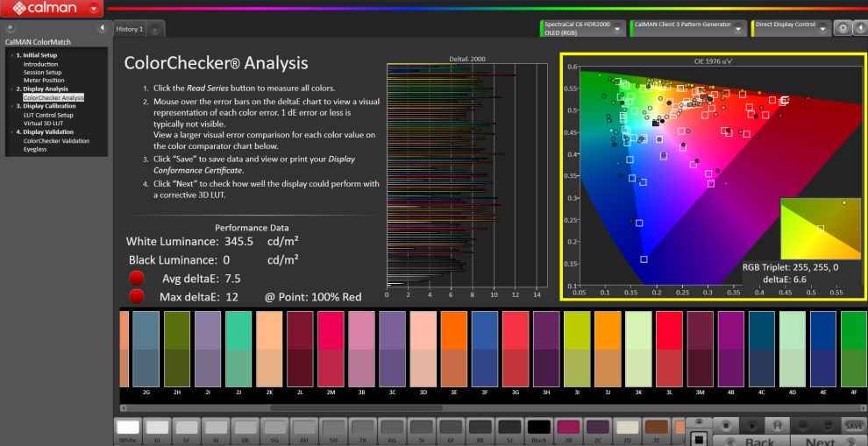Click the Read Series play button

pos(751,425)
